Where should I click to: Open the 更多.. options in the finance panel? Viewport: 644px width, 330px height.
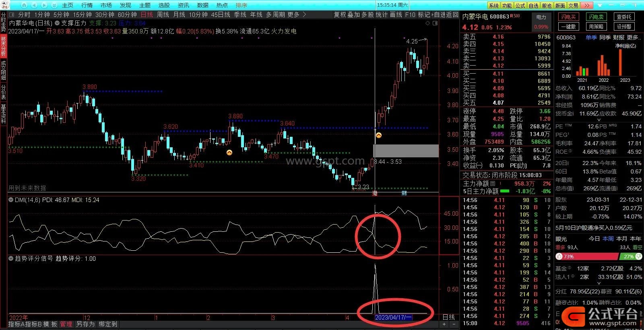(x=634, y=37)
